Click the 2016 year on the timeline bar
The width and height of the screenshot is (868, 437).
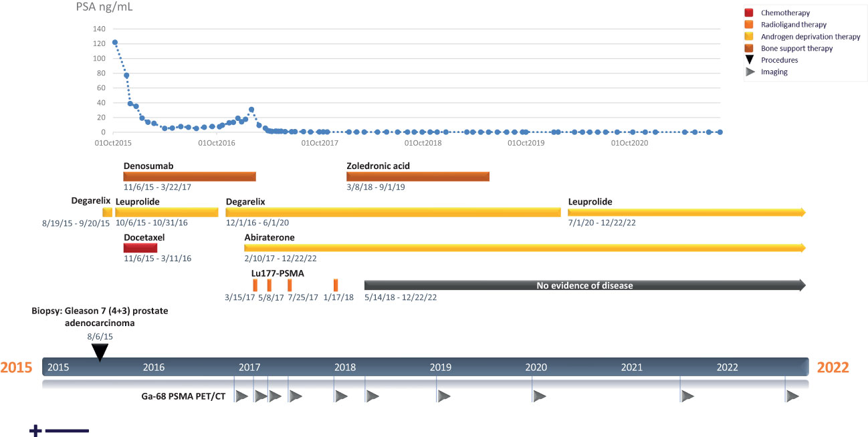154,367
